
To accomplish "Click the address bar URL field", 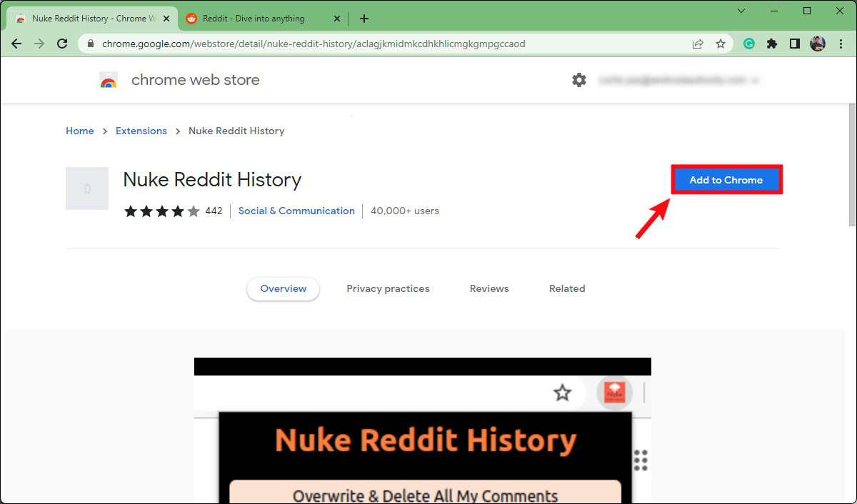I will click(386, 44).
